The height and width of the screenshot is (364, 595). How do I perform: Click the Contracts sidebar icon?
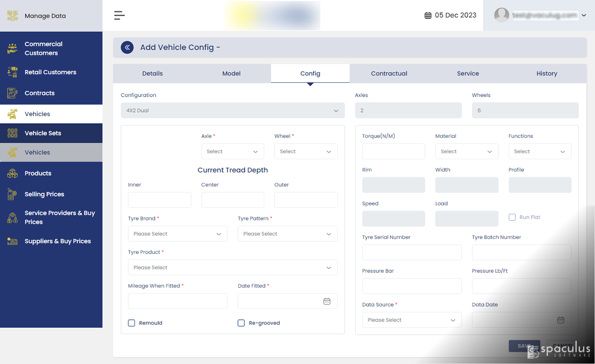click(12, 93)
